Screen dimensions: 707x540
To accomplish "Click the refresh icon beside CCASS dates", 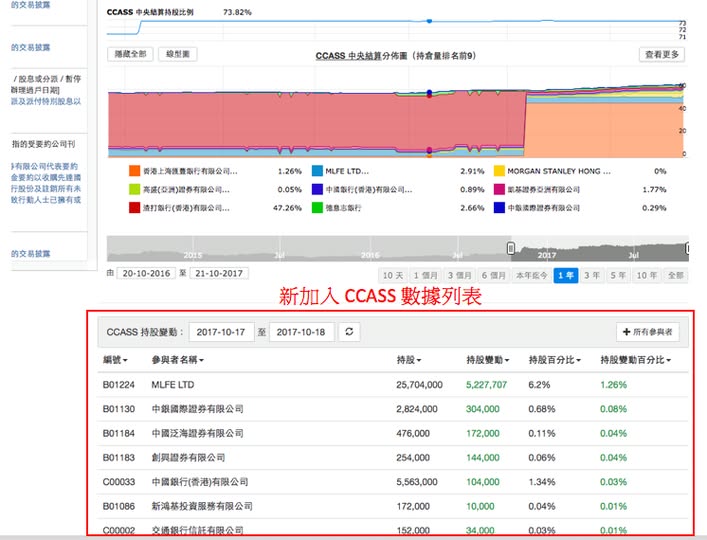I will 349,332.
